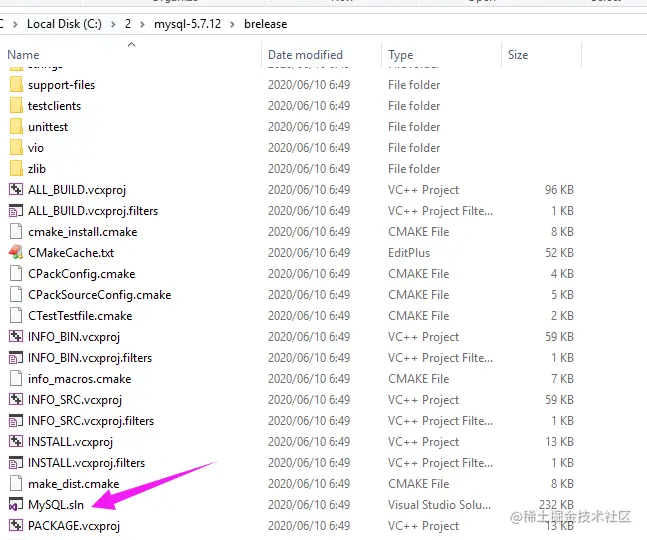Click the INFO_BIN.vcxproj project icon
This screenshot has width=647, height=540.
point(16,337)
